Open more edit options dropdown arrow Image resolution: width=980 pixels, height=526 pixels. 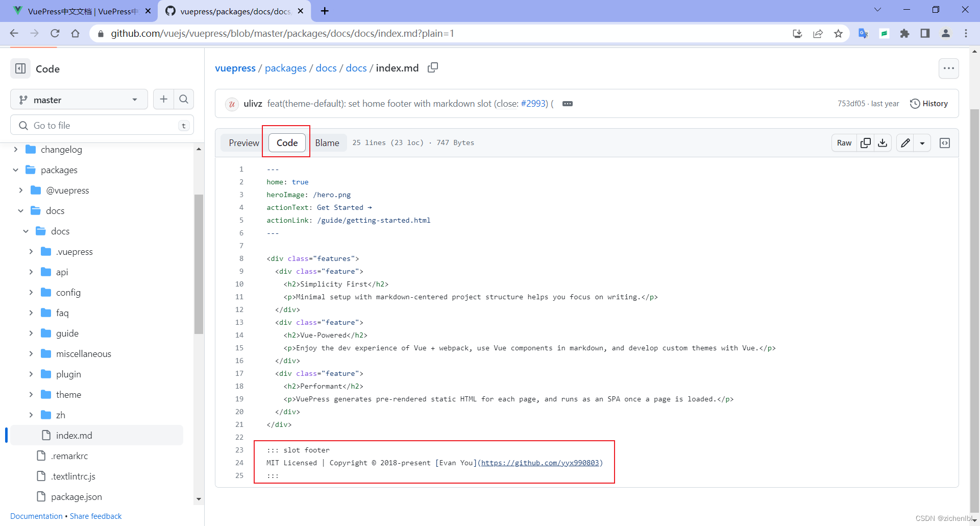pyautogui.click(x=922, y=143)
